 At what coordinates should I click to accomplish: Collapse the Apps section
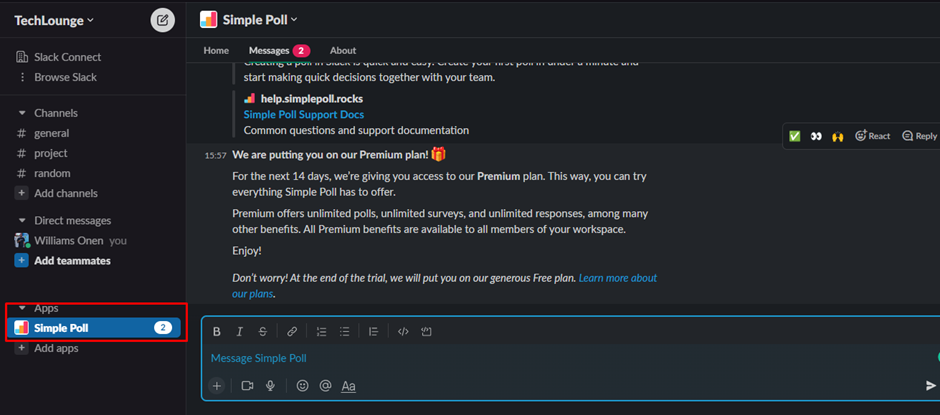(22, 308)
